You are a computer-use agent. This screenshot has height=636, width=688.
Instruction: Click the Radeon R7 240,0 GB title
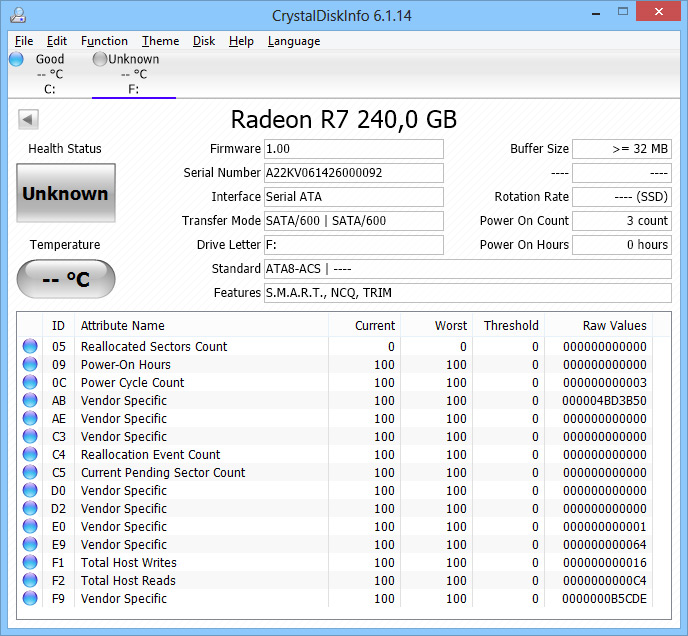pyautogui.click(x=344, y=119)
